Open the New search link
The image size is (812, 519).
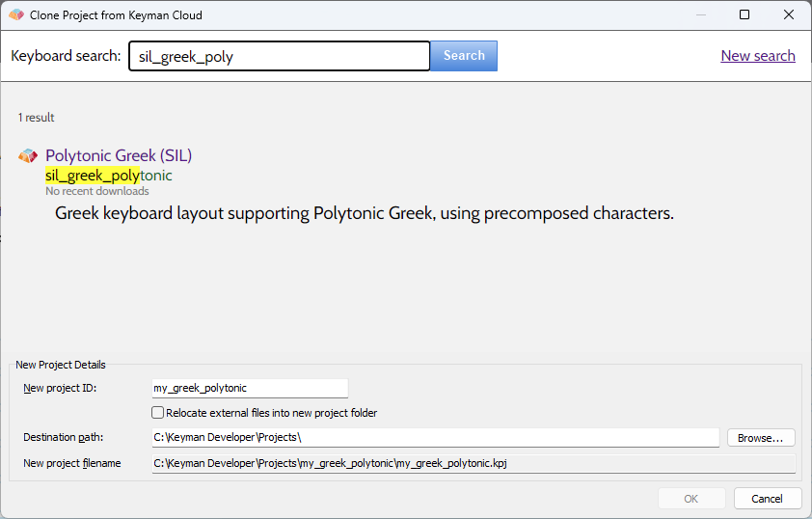pyautogui.click(x=758, y=55)
